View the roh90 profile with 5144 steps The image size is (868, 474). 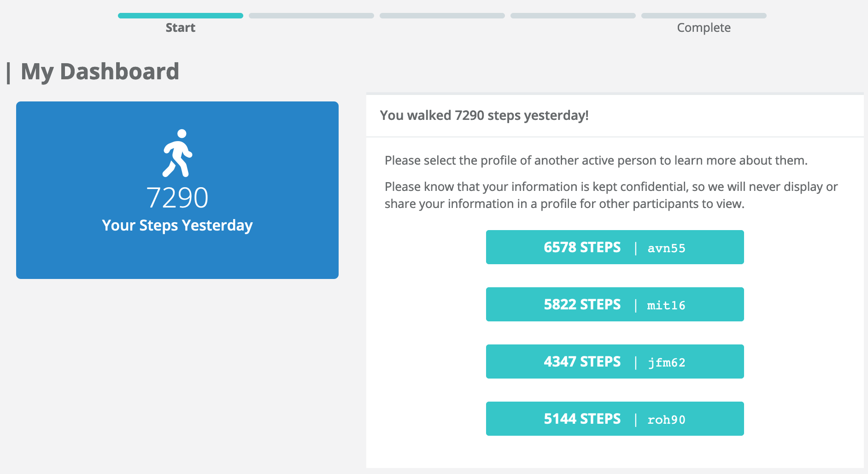click(615, 419)
